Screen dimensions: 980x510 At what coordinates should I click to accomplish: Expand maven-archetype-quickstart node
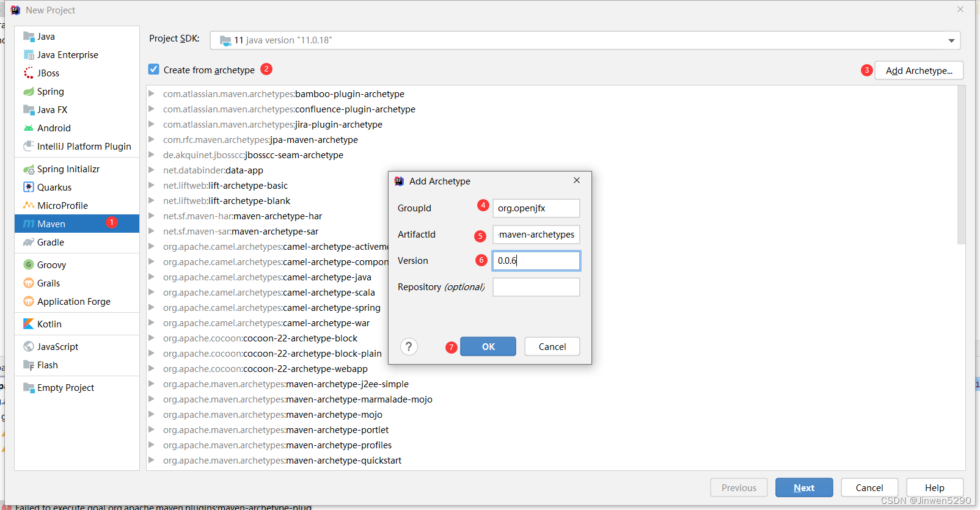(152, 460)
